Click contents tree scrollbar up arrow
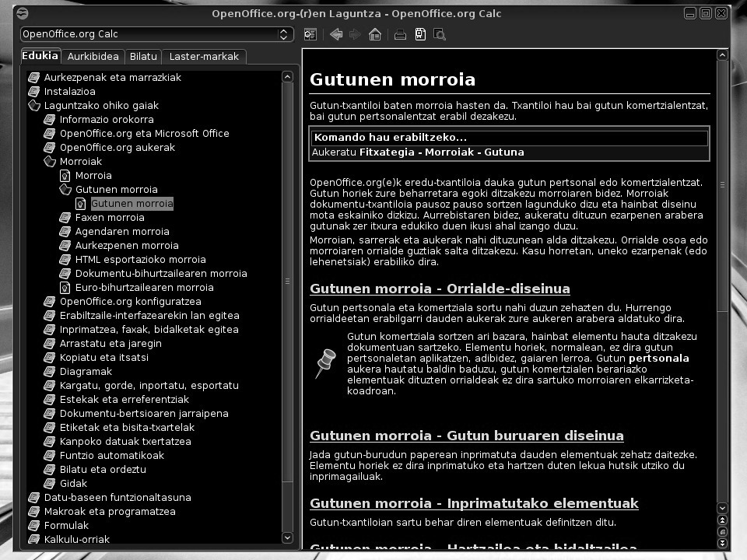The width and height of the screenshot is (747, 560). pos(287,77)
